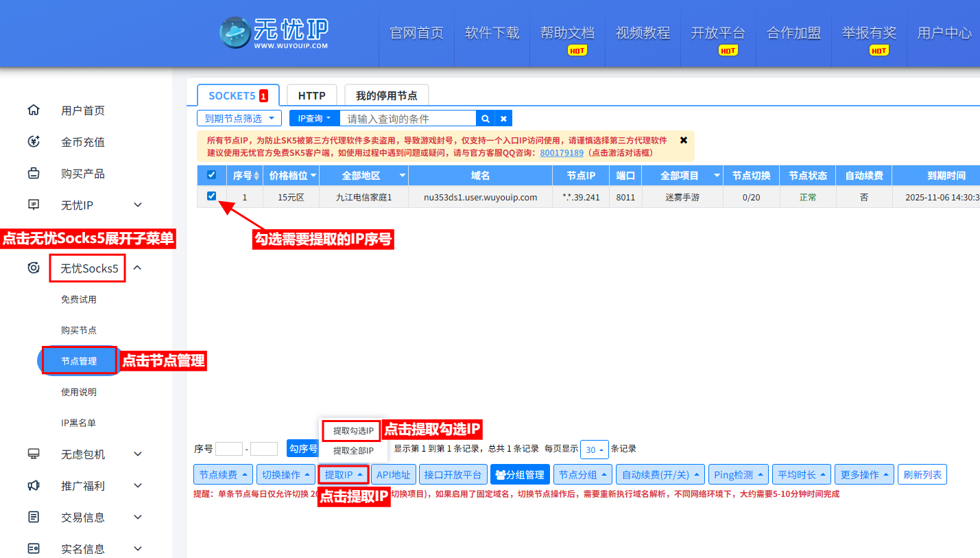The height and width of the screenshot is (558, 980).
Task: Click the first 序号 input field
Action: [228, 448]
